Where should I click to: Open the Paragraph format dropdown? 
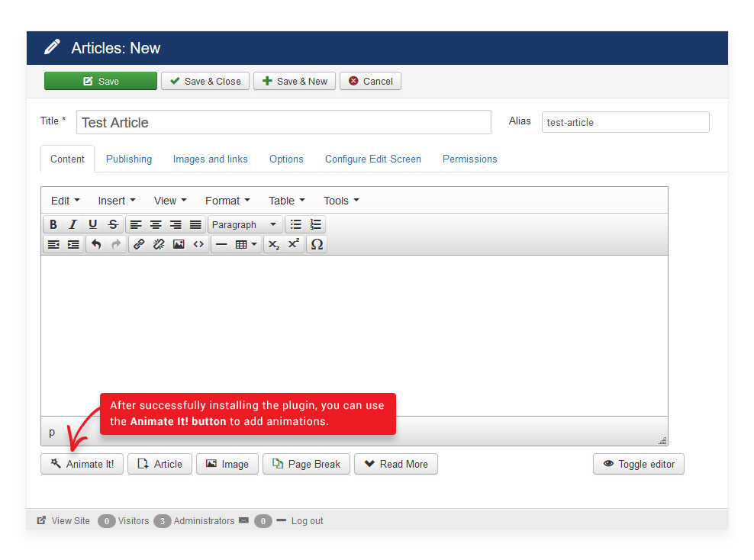point(244,224)
